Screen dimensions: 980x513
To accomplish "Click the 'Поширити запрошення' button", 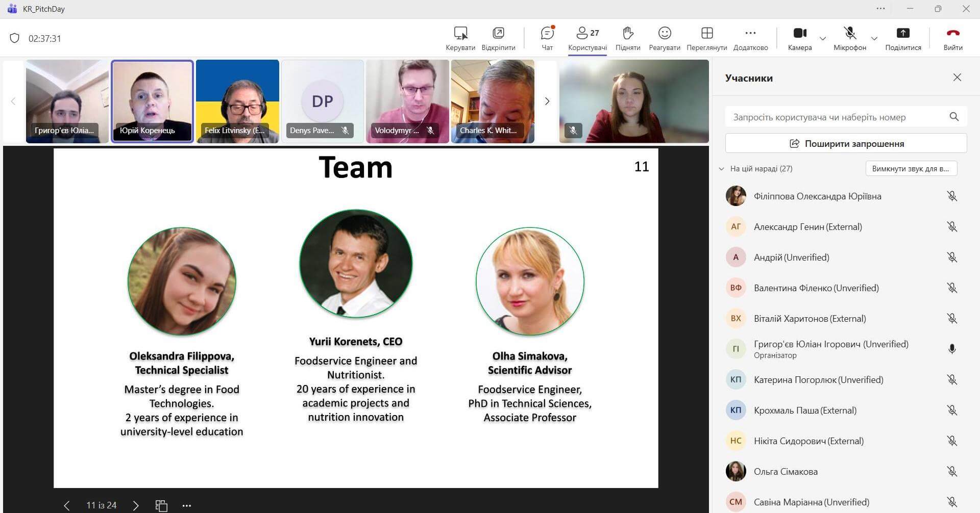I will (x=846, y=143).
